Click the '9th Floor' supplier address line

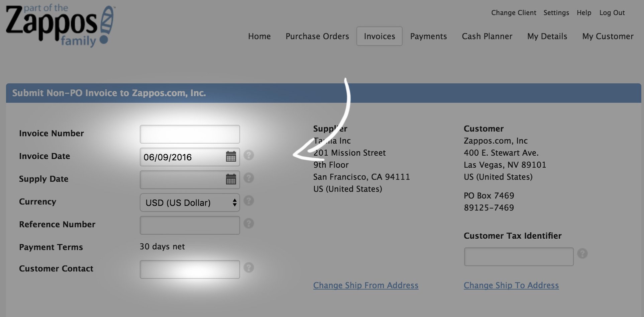click(331, 165)
